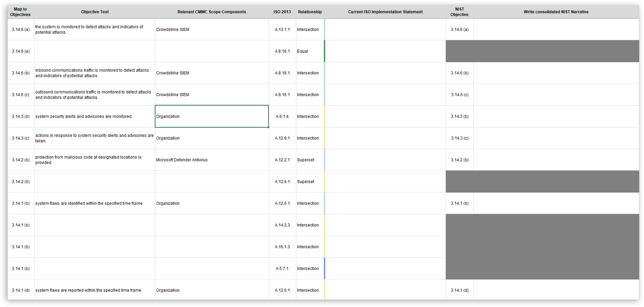Viewport: 644px width, 307px height.
Task: Select '3.14.6 (b)' in Map to Objectives column
Action: pyautogui.click(x=21, y=73)
